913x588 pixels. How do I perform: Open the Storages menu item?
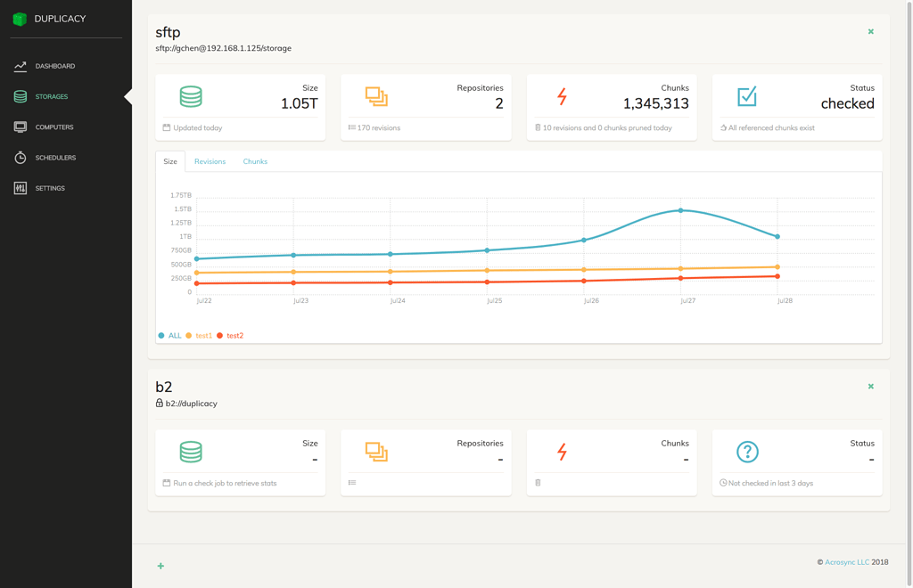tap(51, 96)
